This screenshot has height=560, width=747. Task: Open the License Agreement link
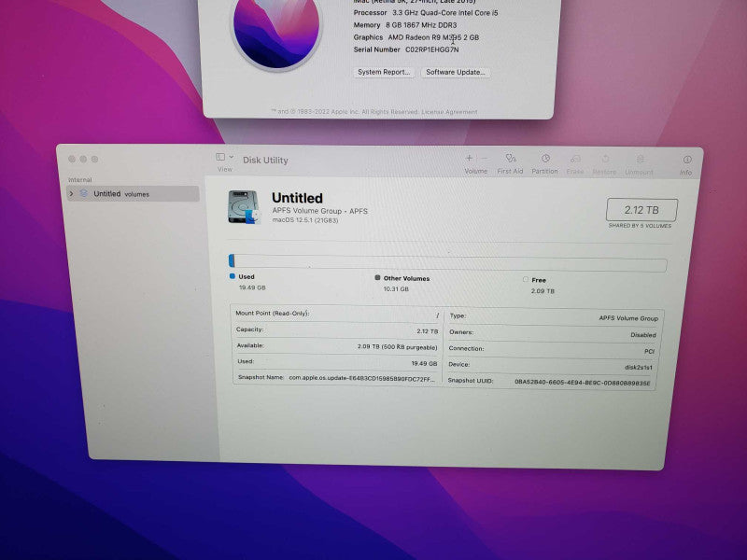449,112
